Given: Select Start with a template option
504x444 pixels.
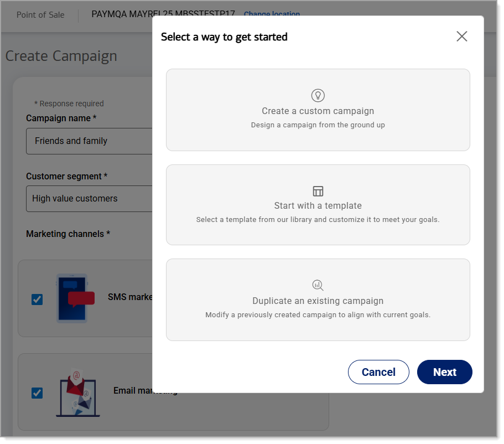Looking at the screenshot, I should (x=318, y=205).
